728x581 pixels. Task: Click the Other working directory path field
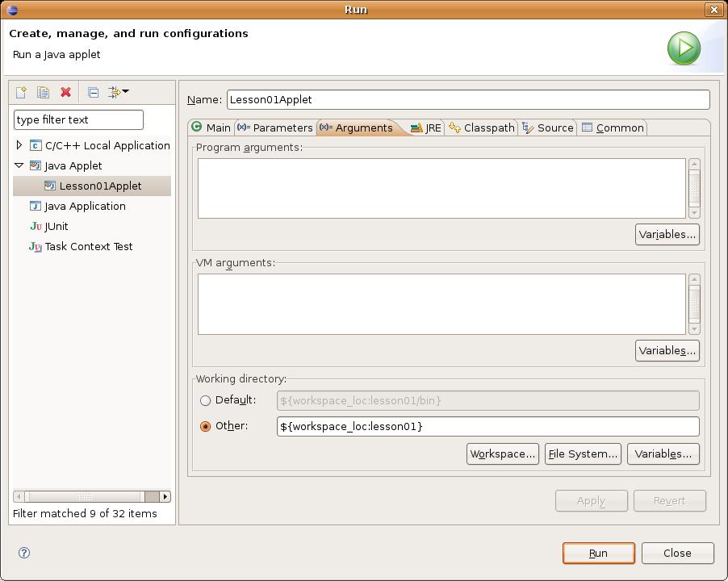pyautogui.click(x=488, y=426)
